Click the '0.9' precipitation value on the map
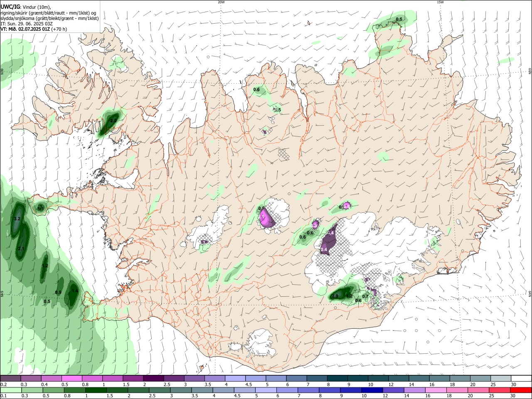Viewport: 532px width, 399px height. point(58,293)
